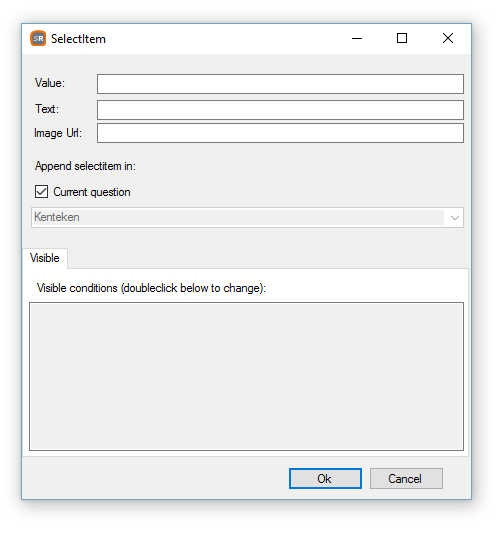Maximize the SelectItem dialog window

(x=402, y=38)
